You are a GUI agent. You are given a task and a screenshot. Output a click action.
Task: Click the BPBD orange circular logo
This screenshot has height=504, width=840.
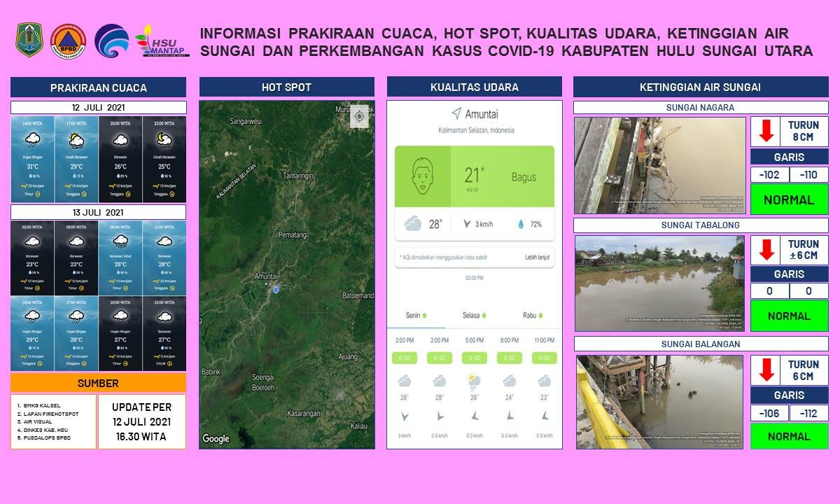click(x=69, y=41)
